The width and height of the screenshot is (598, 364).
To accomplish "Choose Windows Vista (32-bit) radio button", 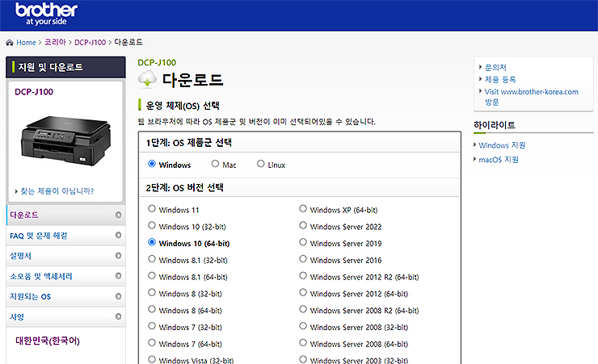I will point(152,359).
